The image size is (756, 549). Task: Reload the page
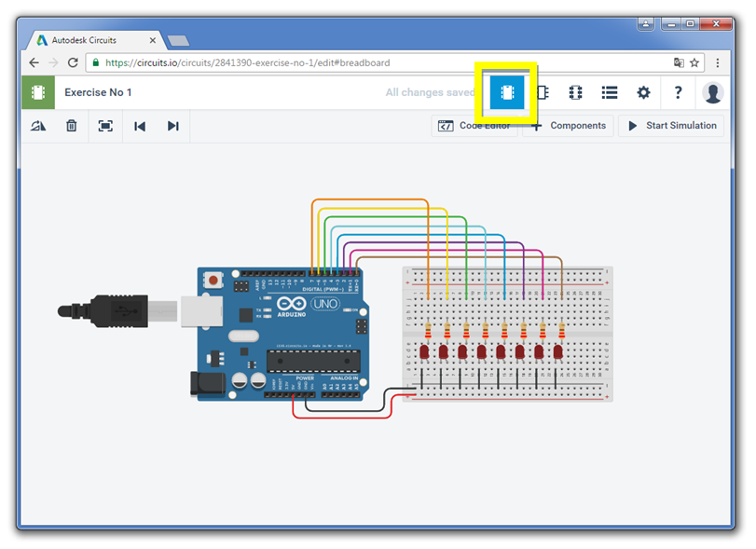(73, 62)
